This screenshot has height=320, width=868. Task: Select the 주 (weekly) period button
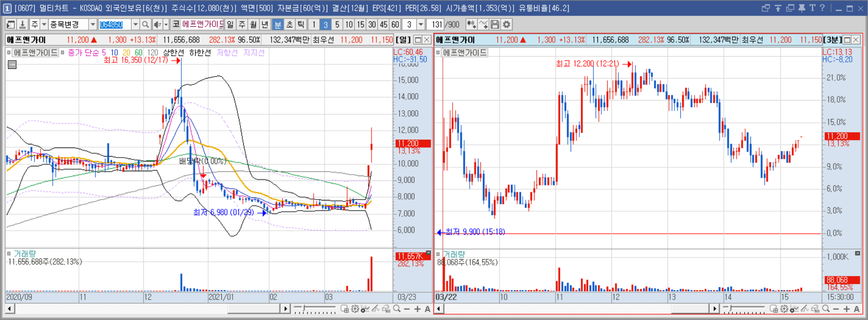pos(242,24)
